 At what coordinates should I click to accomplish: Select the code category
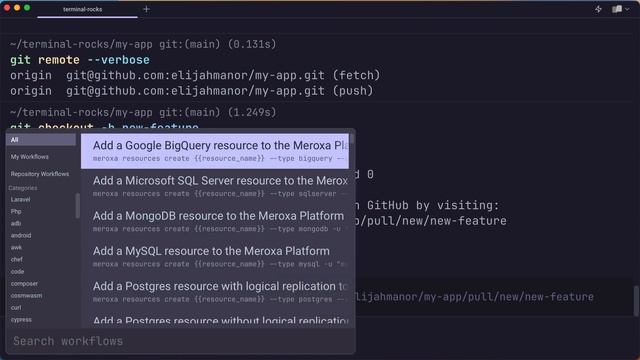(x=17, y=271)
